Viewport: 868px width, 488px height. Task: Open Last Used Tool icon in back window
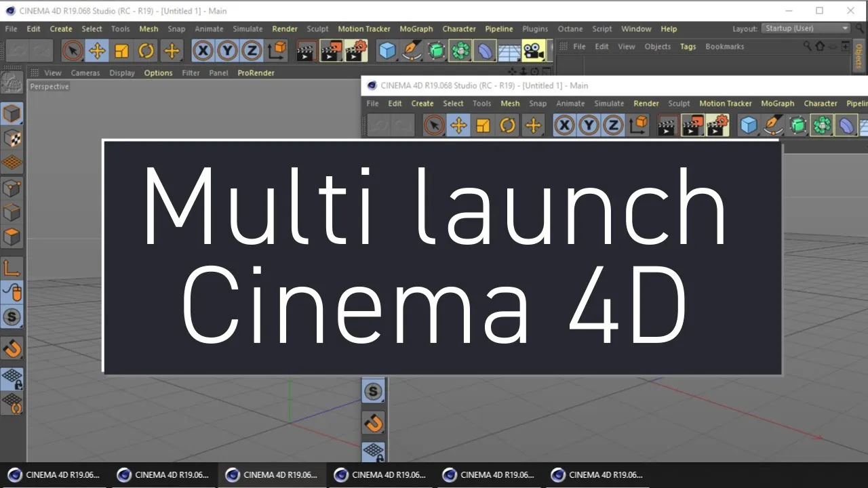172,51
